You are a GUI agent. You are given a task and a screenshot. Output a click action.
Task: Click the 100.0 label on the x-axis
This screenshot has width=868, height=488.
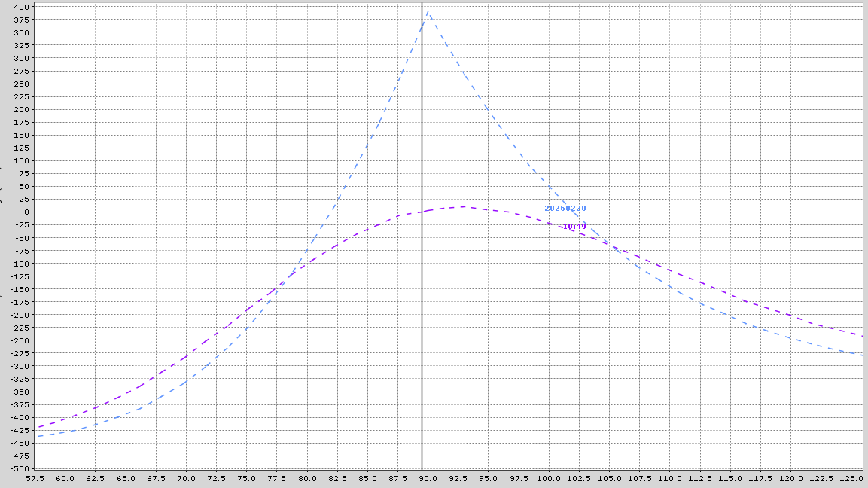coord(549,478)
